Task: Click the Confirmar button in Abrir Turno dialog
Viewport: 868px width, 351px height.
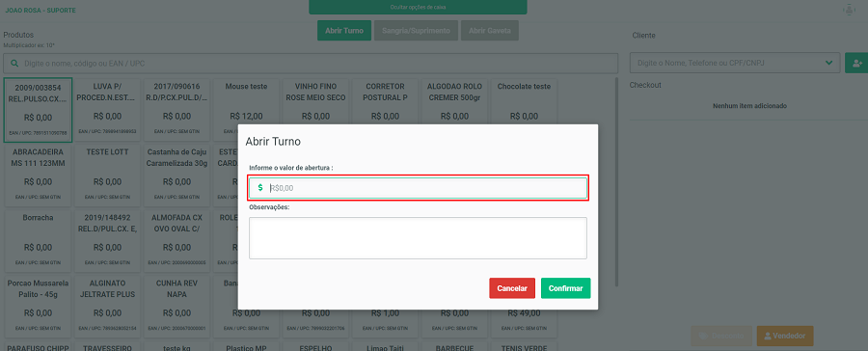Action: pyautogui.click(x=566, y=288)
